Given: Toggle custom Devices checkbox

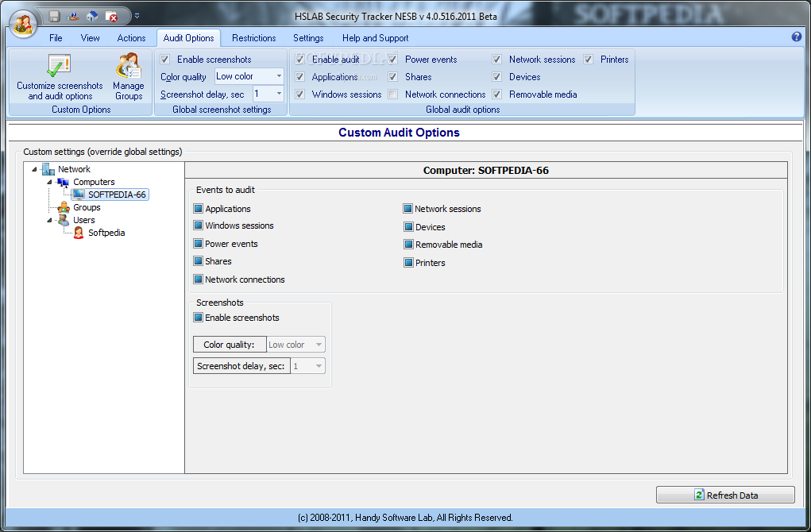Looking at the screenshot, I should [x=408, y=227].
